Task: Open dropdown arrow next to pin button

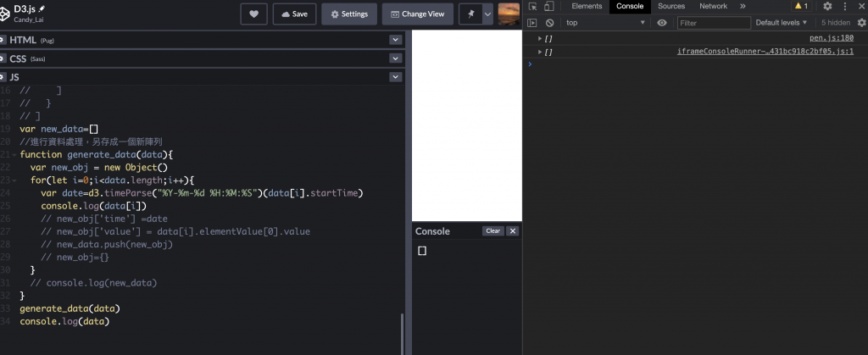Action: (x=487, y=14)
